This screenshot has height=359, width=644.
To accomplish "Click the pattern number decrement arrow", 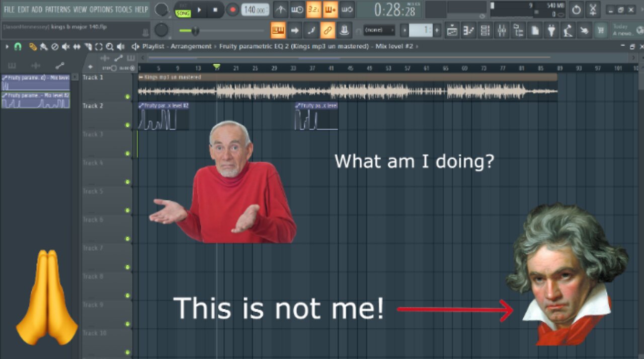I will click(x=405, y=31).
